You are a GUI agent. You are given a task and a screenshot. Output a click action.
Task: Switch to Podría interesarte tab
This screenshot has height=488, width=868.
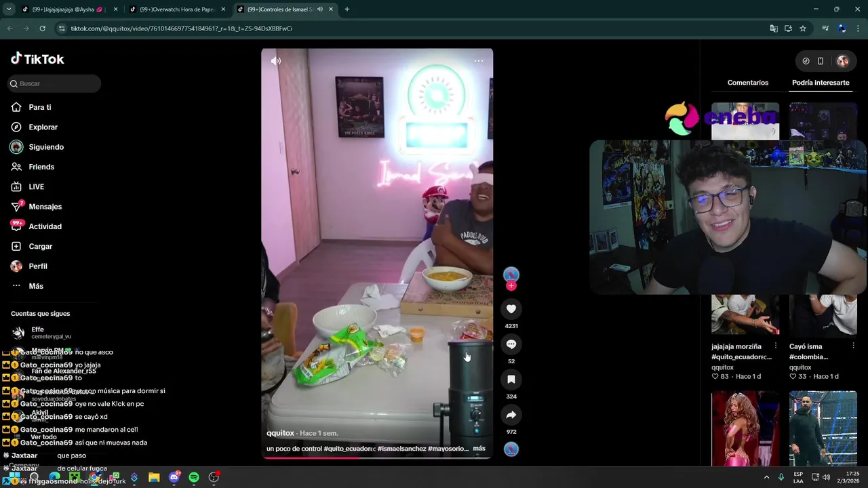tap(821, 83)
